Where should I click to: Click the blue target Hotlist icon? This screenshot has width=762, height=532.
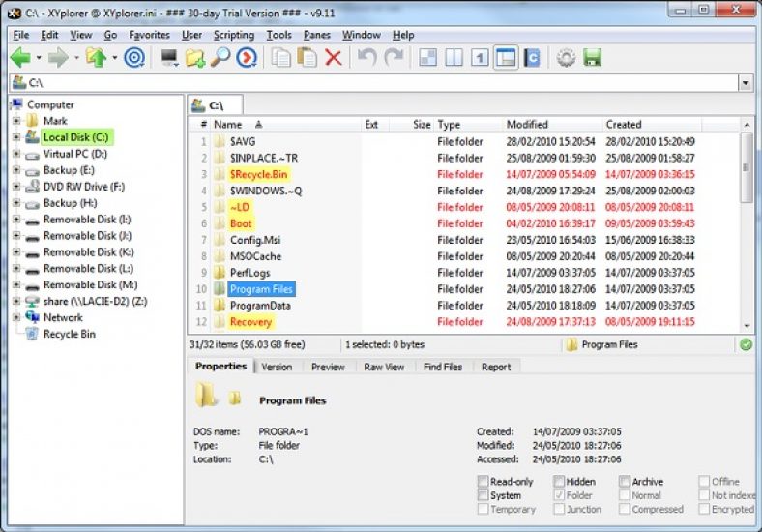pos(134,58)
